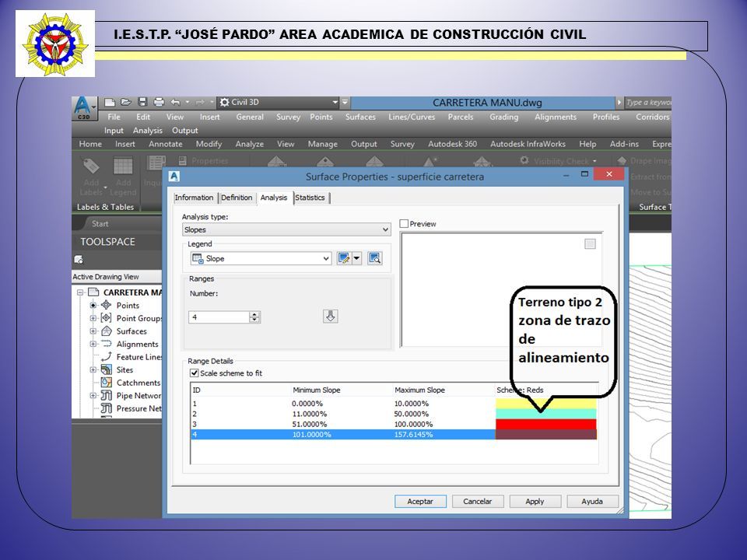Click the Alignments icon in the tree
This screenshot has height=560, width=747.
107,344
